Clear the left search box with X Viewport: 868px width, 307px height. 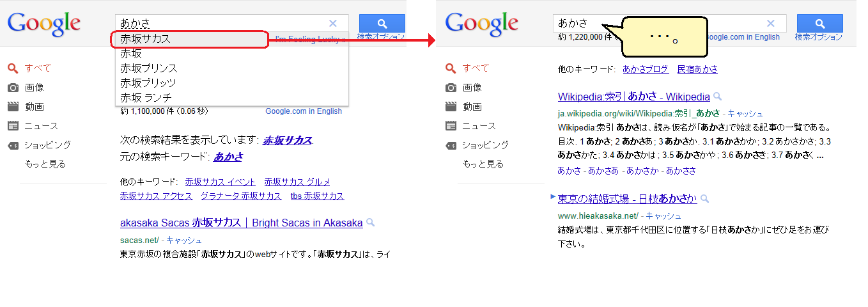pyautogui.click(x=332, y=23)
